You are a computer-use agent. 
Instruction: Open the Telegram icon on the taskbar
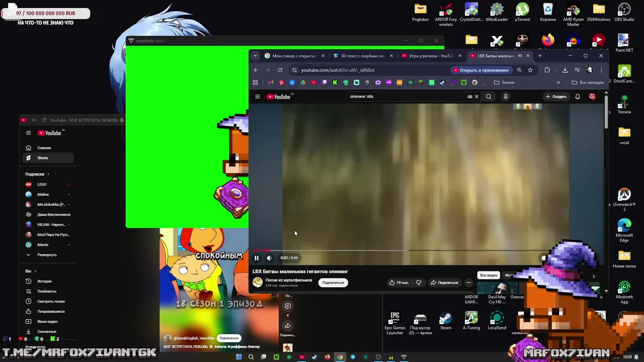click(353, 357)
